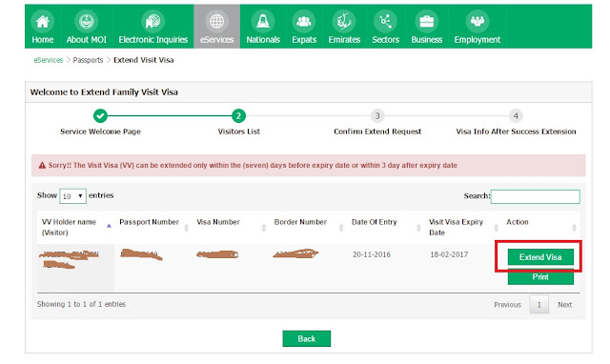Click the Welcome to Extend Family Visit Visa heading

pyautogui.click(x=104, y=92)
